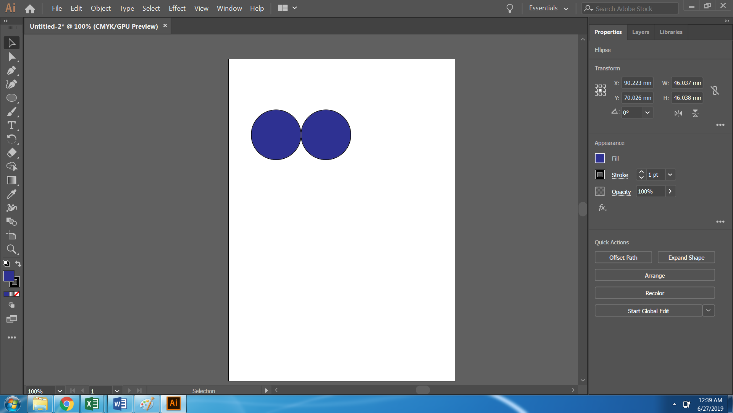Open the rotation angle dropdown
Image resolution: width=733 pixels, height=413 pixels.
click(647, 113)
